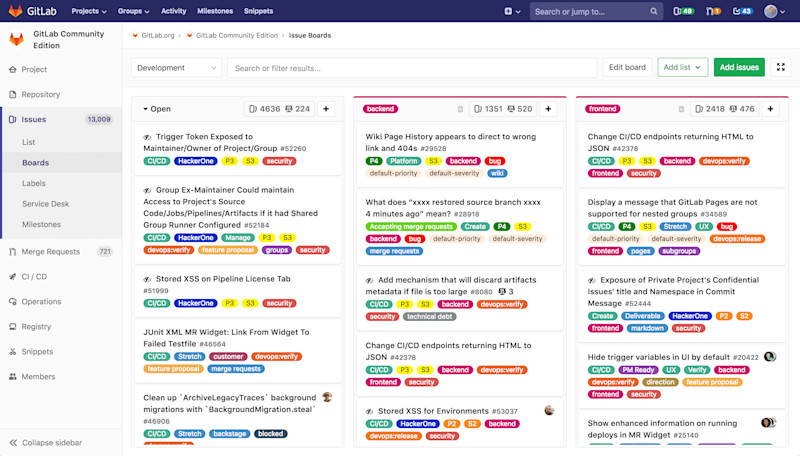Expand the Add list dropdown
The width and height of the screenshot is (800, 456).
tap(682, 67)
